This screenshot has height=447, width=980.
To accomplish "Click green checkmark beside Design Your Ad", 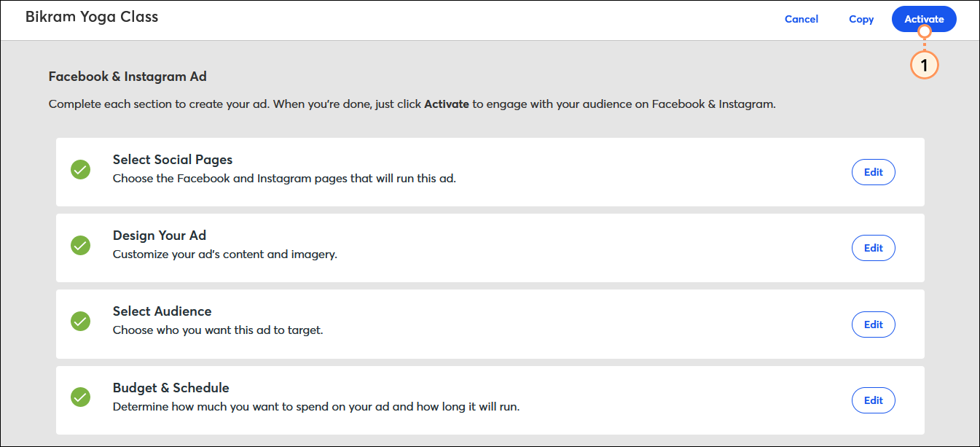I will [x=81, y=246].
